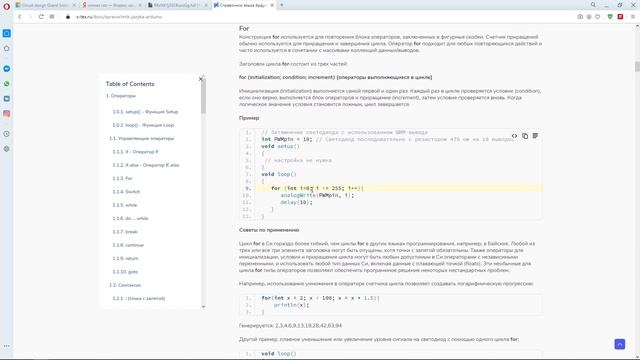Jump to '1.1.9. return' contents entry
Viewport: 640px width, 360px height.
[x=125, y=259]
